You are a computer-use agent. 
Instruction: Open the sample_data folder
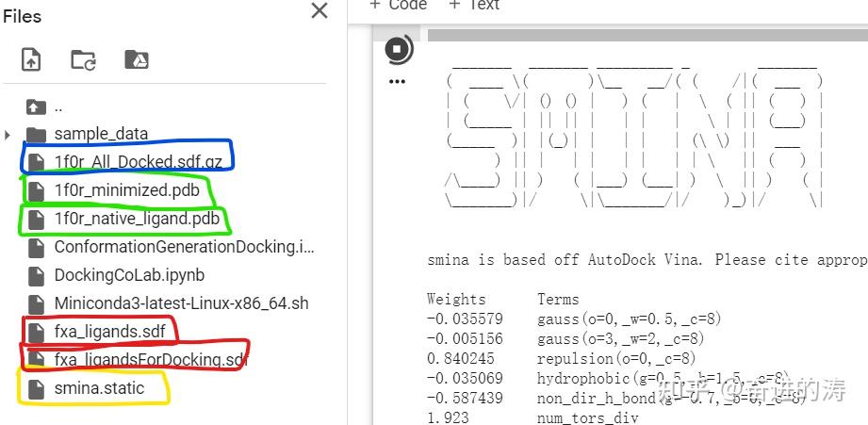[x=101, y=134]
